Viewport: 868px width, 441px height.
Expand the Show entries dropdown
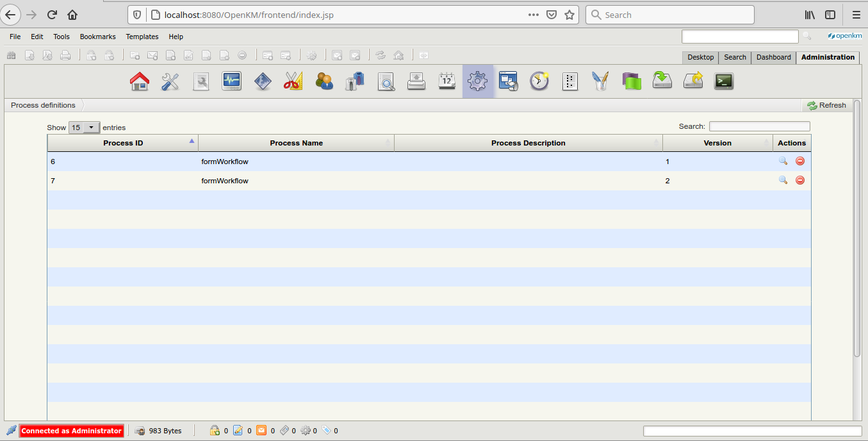point(84,128)
